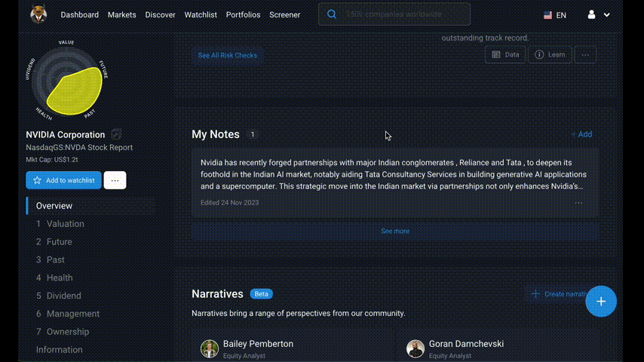
Task: Click the search magnifier icon
Action: click(x=332, y=14)
